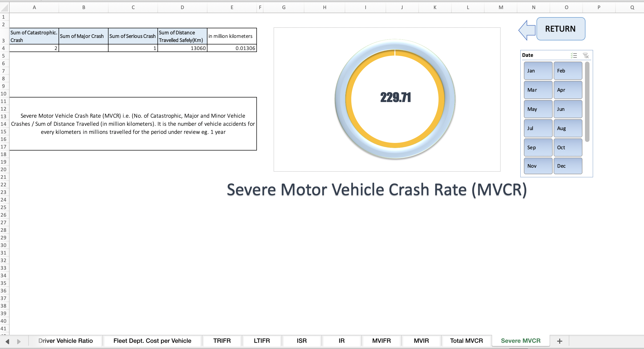This screenshot has height=349, width=644.
Task: Select column D header
Action: click(182, 8)
